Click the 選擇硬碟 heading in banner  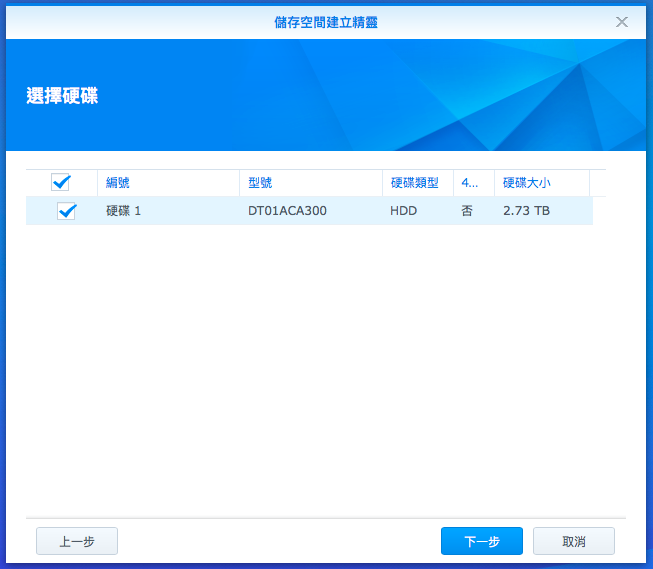point(62,96)
